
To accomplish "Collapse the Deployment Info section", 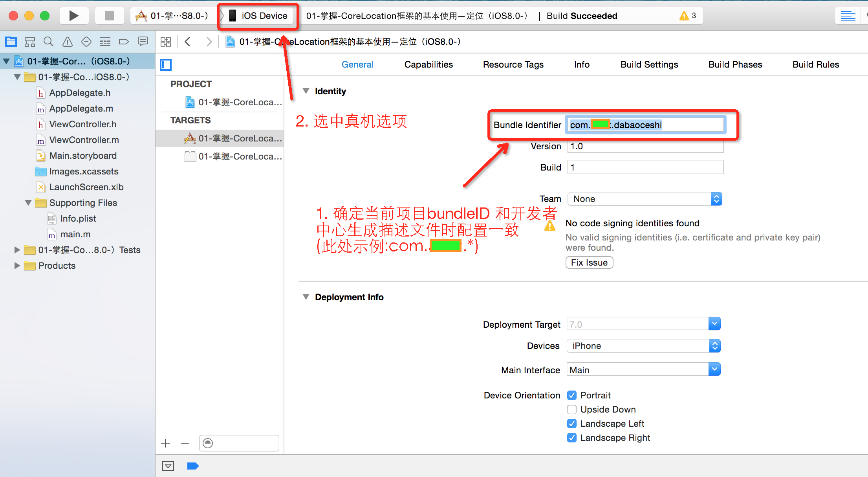I will [306, 297].
